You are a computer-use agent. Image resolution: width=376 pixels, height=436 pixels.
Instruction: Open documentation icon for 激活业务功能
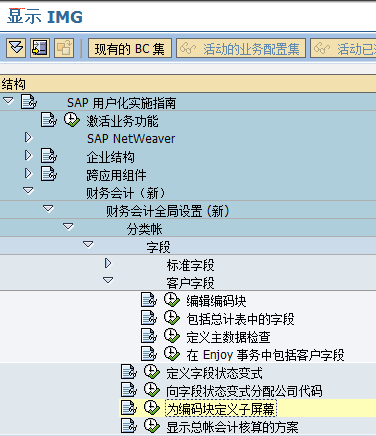click(x=49, y=120)
